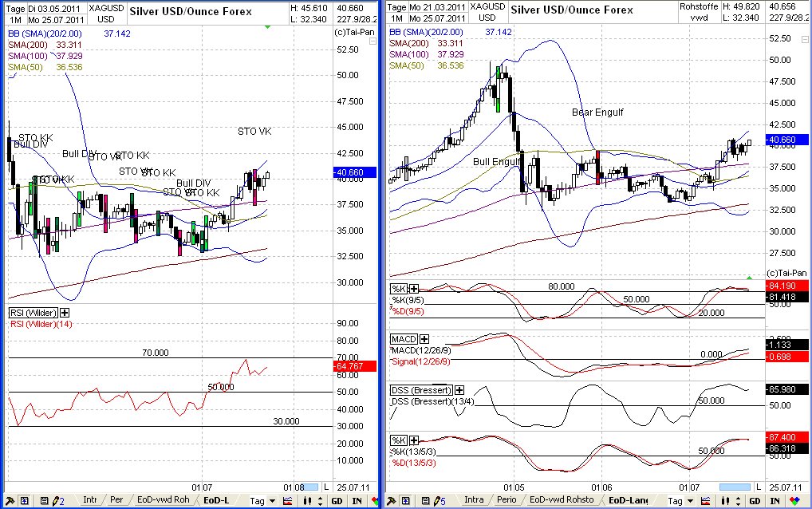Image resolution: width=812 pixels, height=509 pixels.
Task: Click hammer tool icon in left chart toolbar
Action: point(10,501)
